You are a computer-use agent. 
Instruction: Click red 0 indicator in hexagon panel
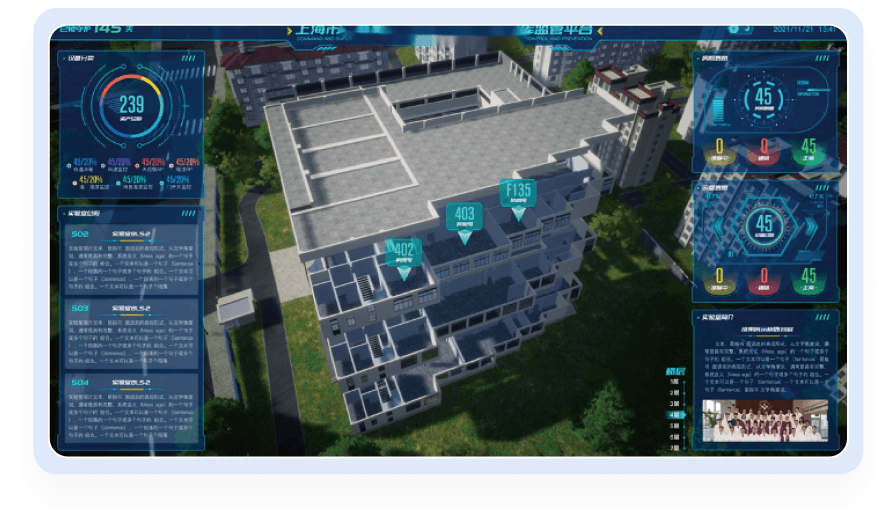[765, 278]
